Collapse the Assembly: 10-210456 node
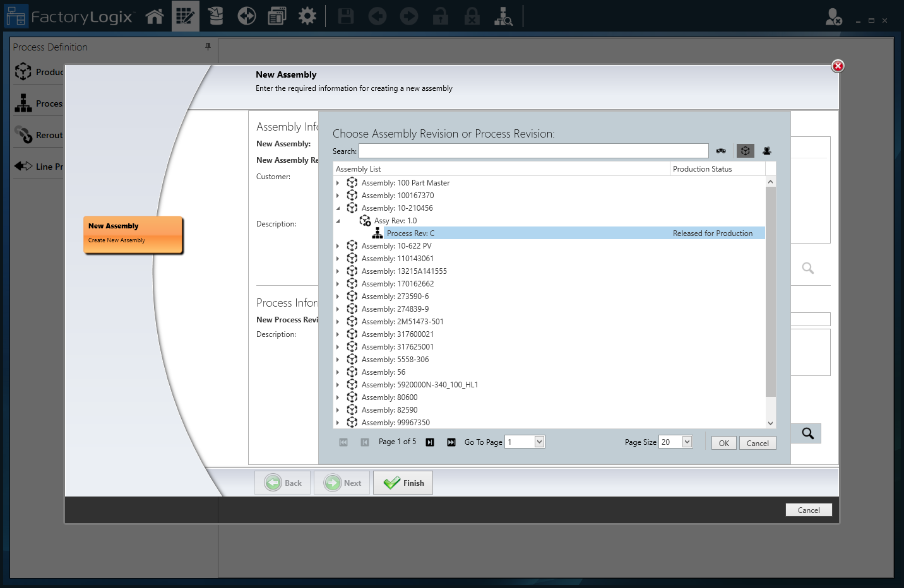Image resolution: width=904 pixels, height=588 pixels. point(338,208)
